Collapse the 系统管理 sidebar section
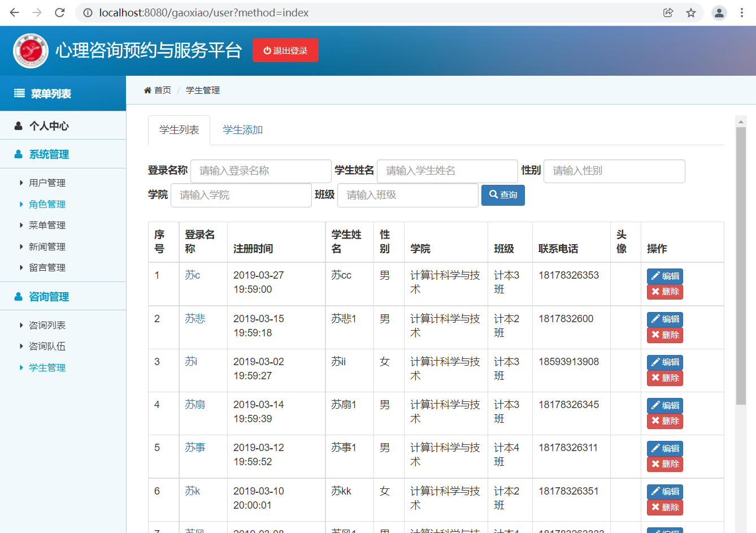The height and width of the screenshot is (533, 756). click(x=49, y=154)
